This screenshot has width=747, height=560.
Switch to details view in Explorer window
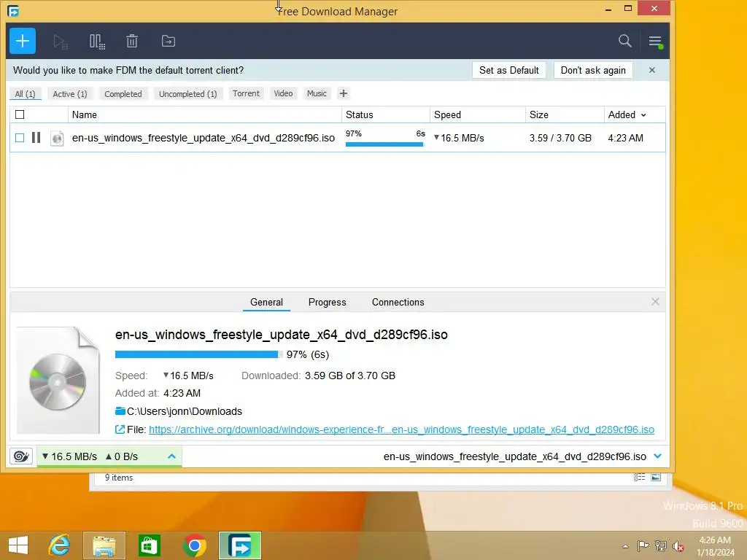[x=639, y=477]
